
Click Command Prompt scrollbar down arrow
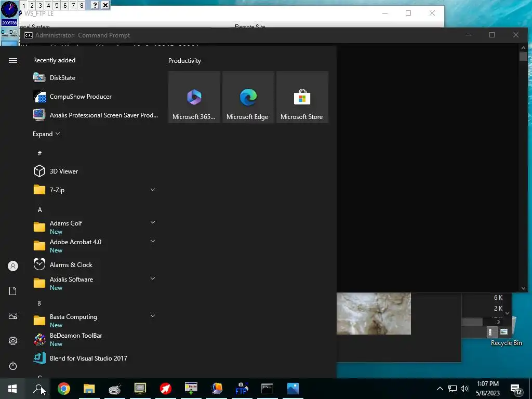523,288
